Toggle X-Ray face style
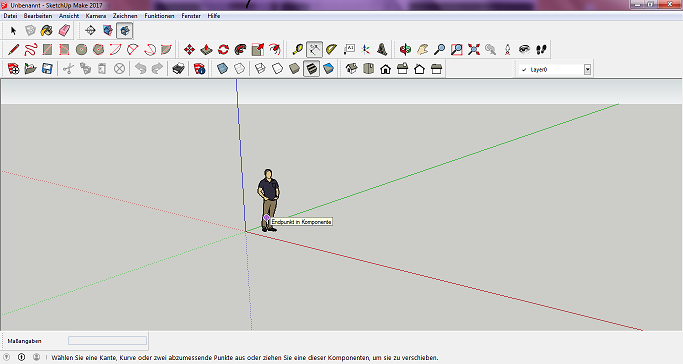The width and height of the screenshot is (683, 364). pos(222,69)
